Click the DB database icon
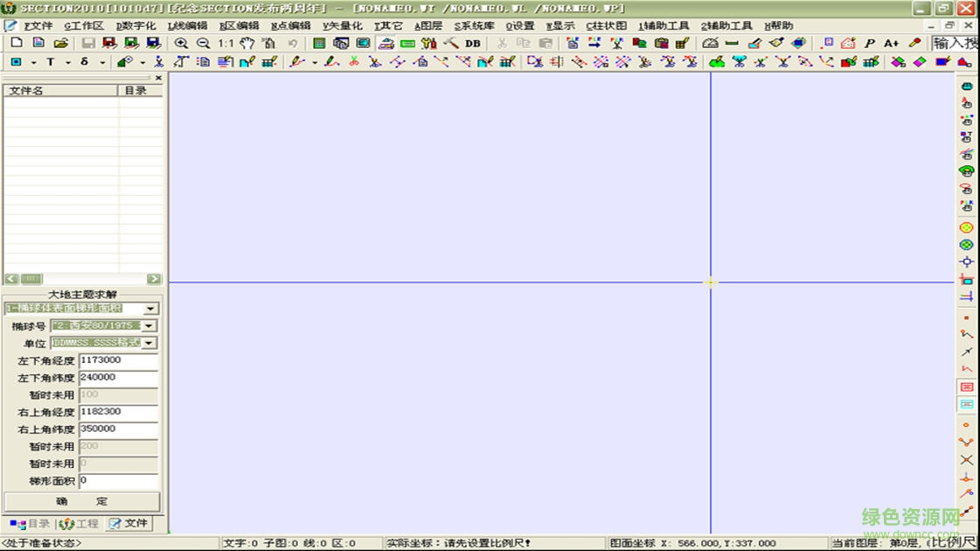The width and height of the screenshot is (980, 551). [473, 43]
